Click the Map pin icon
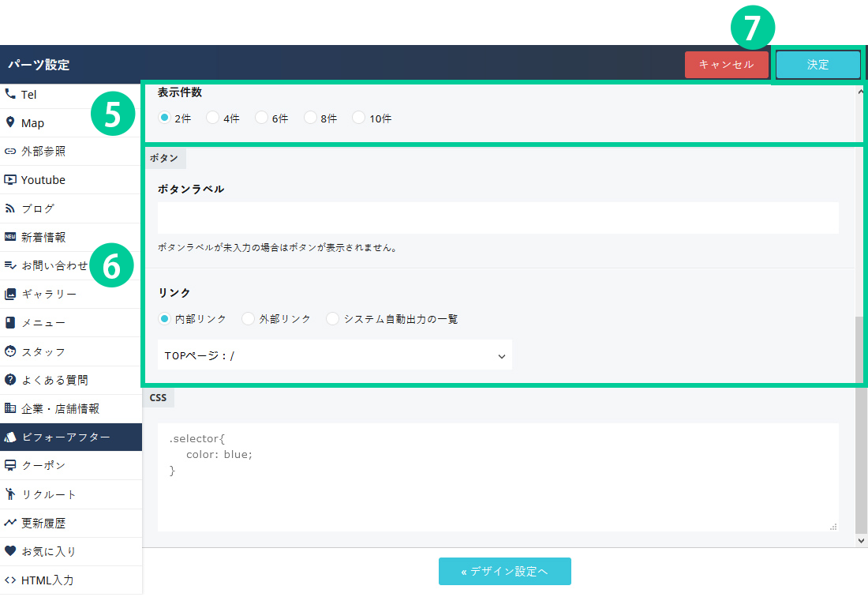The width and height of the screenshot is (868, 597). pos(10,122)
